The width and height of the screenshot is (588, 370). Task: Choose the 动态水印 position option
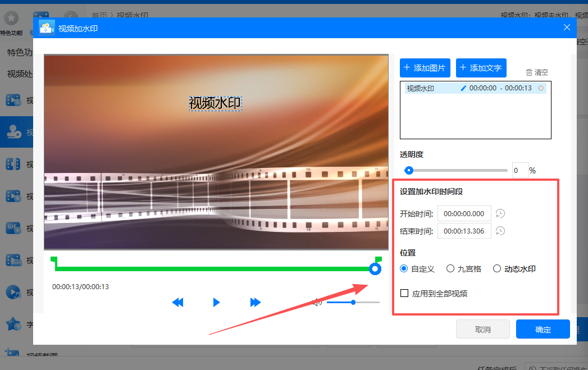coord(496,268)
